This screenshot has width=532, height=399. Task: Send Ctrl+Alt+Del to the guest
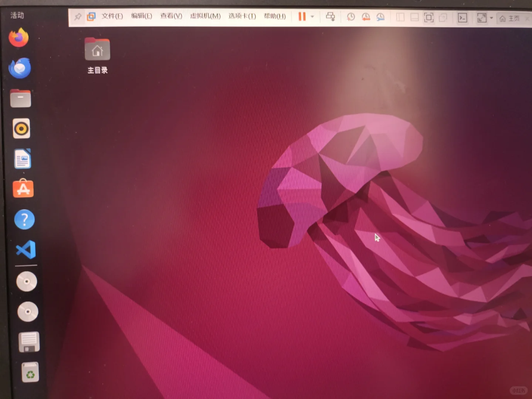pyautogui.click(x=331, y=17)
